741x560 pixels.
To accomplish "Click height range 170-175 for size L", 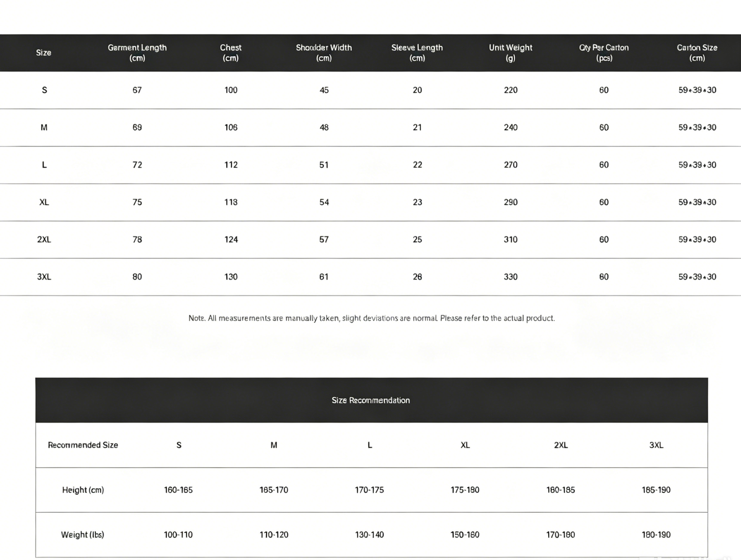I will point(369,490).
